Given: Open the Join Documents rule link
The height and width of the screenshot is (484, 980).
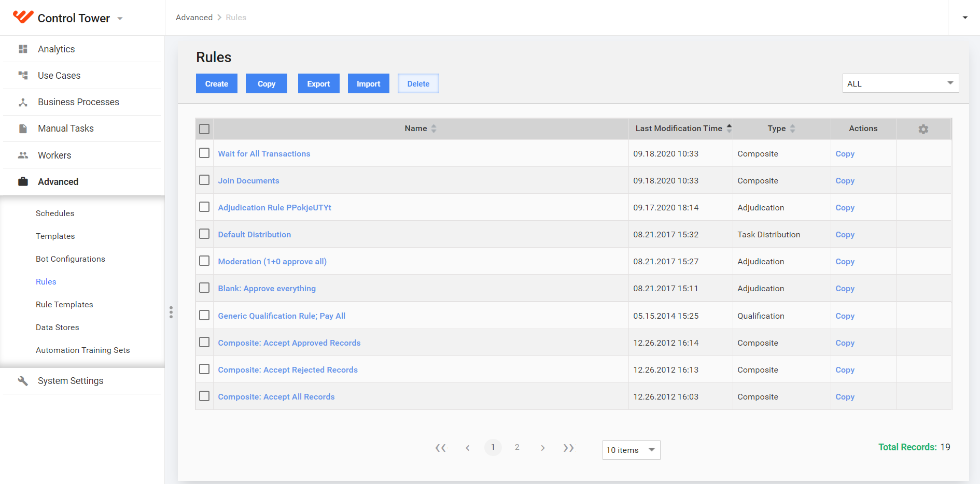Looking at the screenshot, I should (248, 181).
